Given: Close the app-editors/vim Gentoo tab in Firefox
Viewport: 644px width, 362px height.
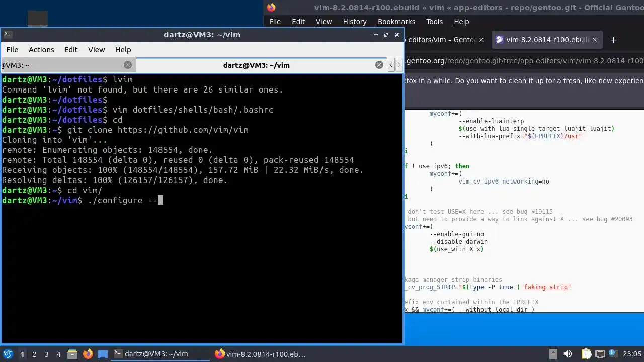Looking at the screenshot, I should coord(481,40).
